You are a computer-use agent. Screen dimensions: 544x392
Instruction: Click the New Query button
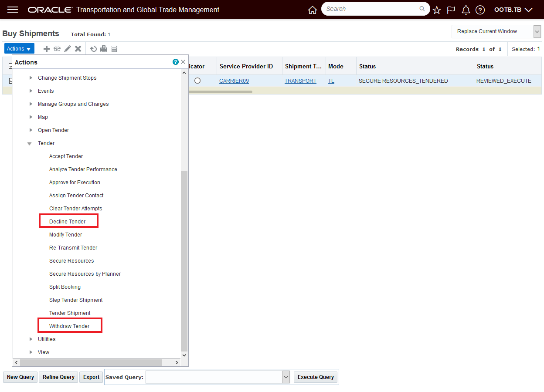point(20,377)
